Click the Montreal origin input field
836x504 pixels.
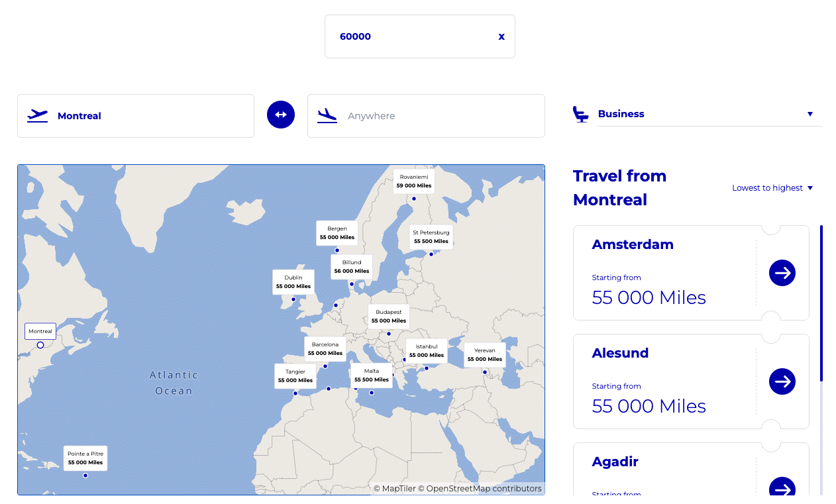click(x=152, y=116)
